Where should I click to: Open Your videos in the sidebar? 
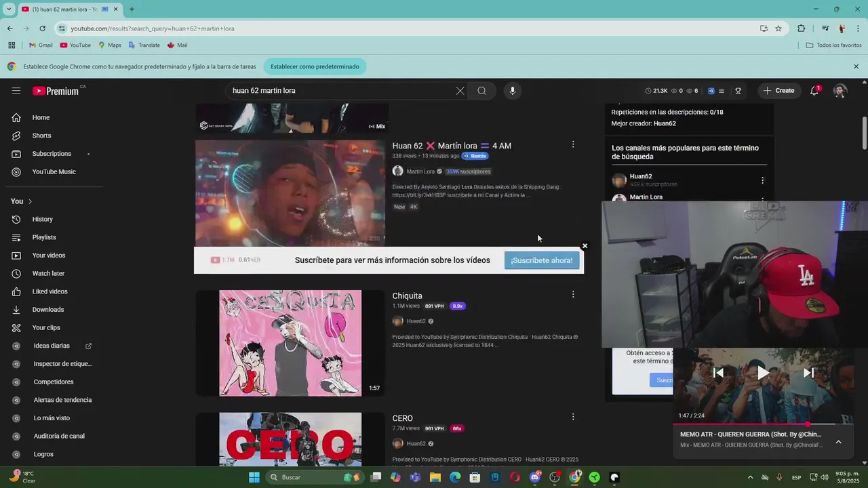coord(50,256)
